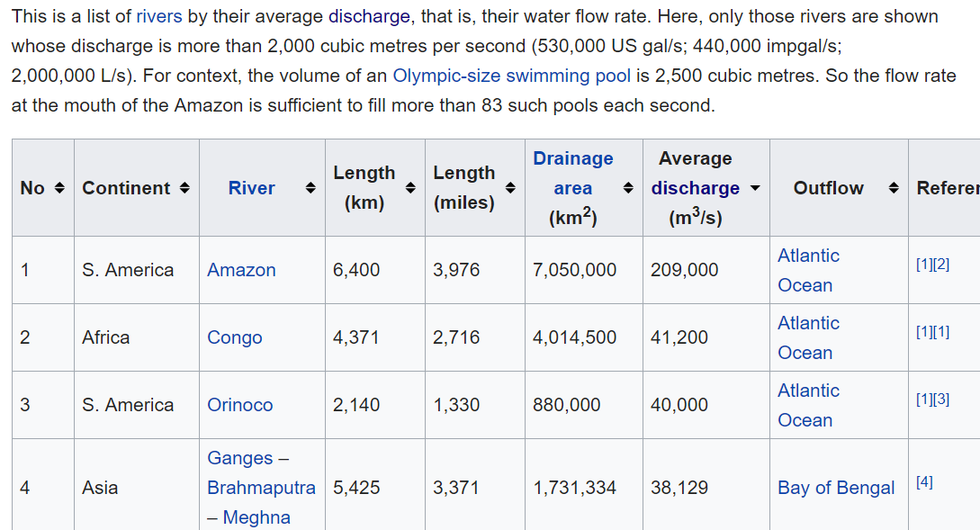980x530 pixels.
Task: Open the Congo river link
Action: coord(235,337)
